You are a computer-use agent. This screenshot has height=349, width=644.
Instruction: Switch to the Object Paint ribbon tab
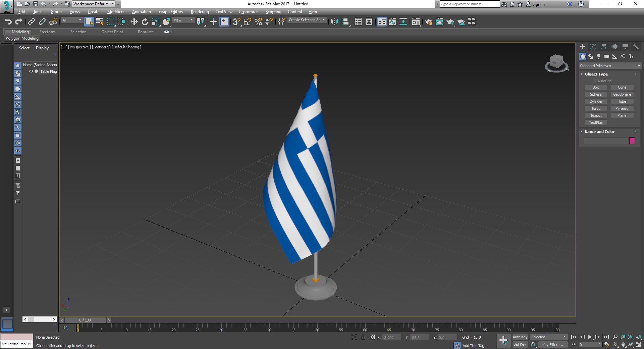(112, 32)
